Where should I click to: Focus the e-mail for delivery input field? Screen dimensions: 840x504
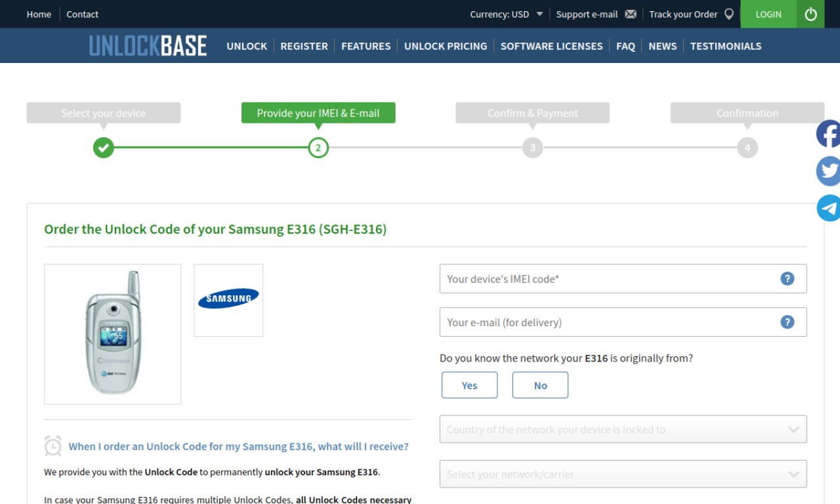click(623, 322)
